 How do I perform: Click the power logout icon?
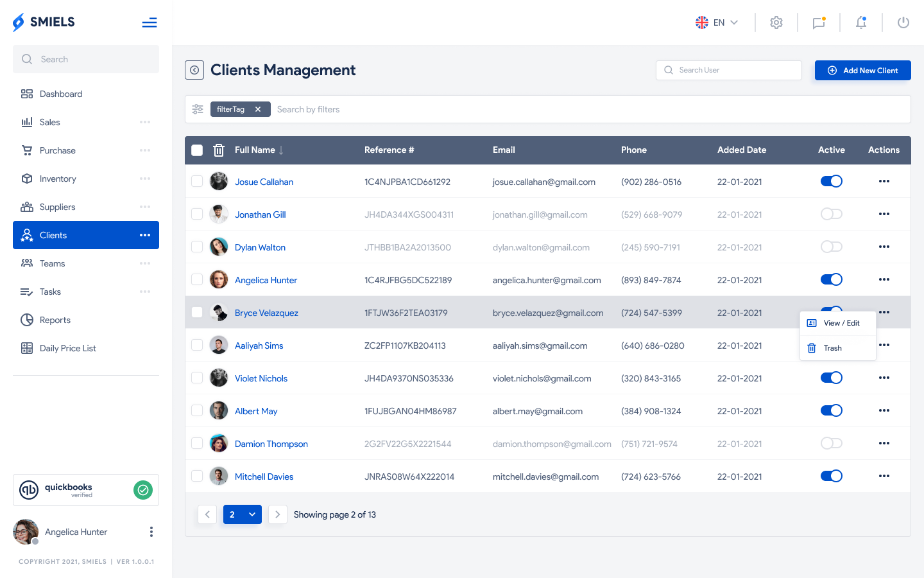[x=903, y=22]
